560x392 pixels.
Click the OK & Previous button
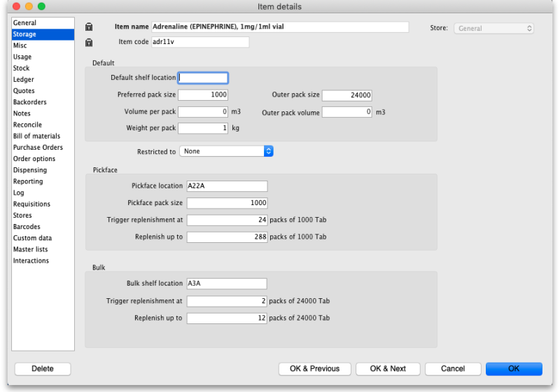(315, 369)
